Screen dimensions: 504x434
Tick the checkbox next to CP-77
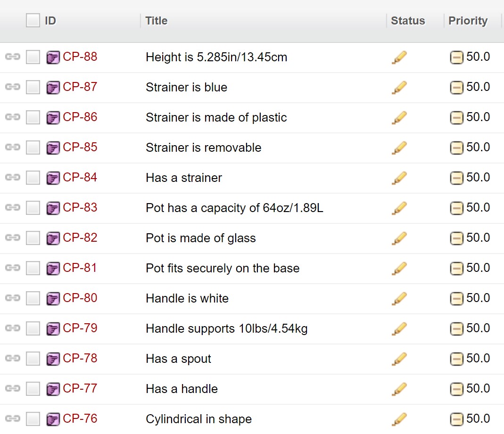[33, 389]
